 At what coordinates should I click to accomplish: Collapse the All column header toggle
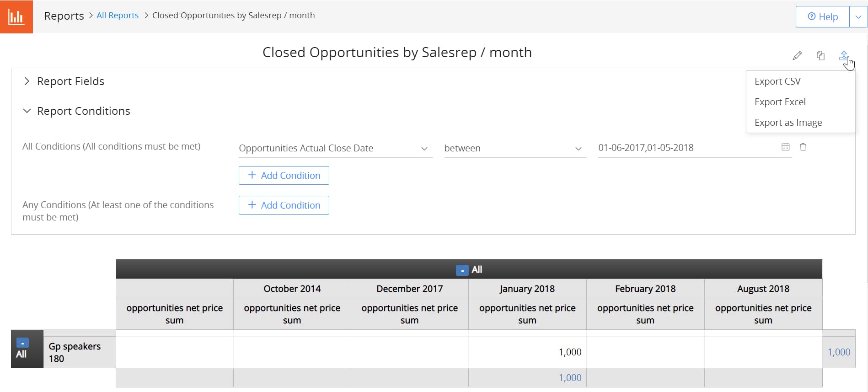tap(462, 270)
